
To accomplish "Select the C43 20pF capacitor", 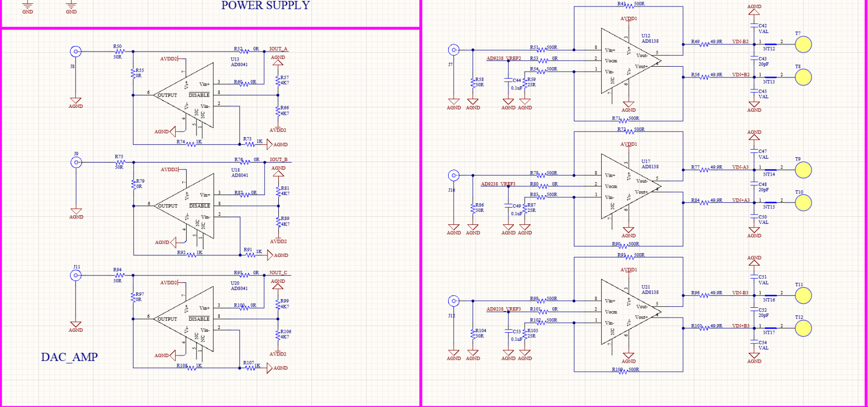I will [x=754, y=59].
